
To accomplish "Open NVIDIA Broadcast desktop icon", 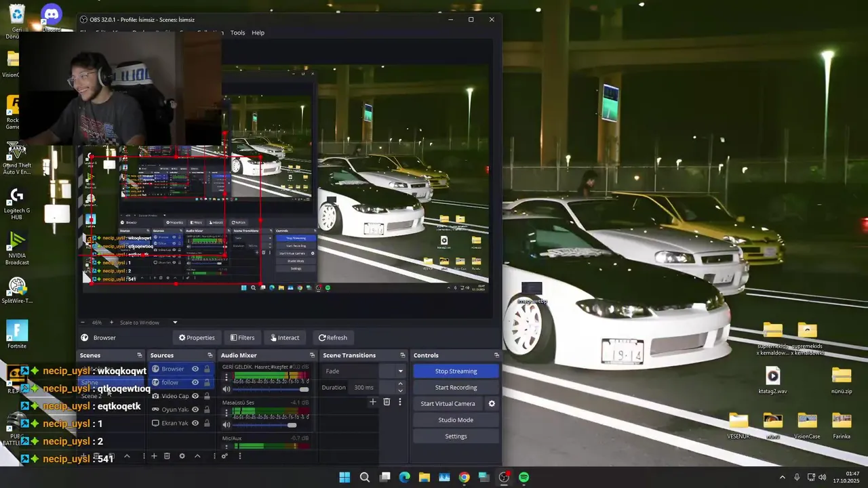I will [17, 249].
